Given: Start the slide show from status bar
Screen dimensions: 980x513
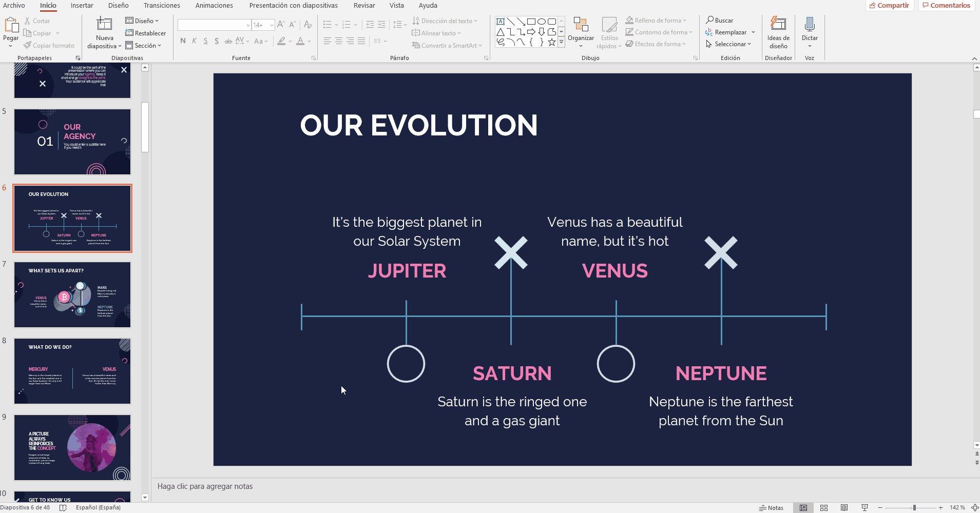Looking at the screenshot, I should click(x=864, y=508).
